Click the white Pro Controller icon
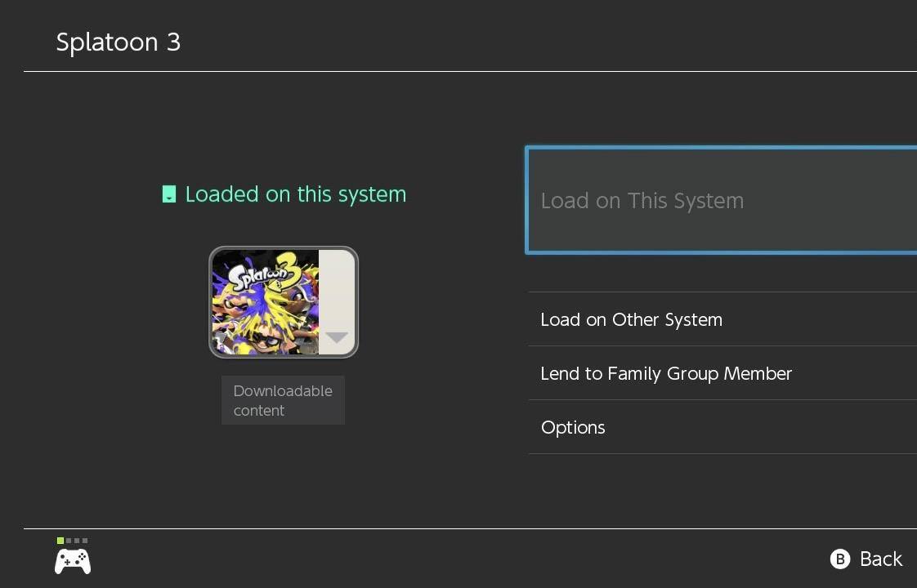The height and width of the screenshot is (588, 917). point(73,561)
